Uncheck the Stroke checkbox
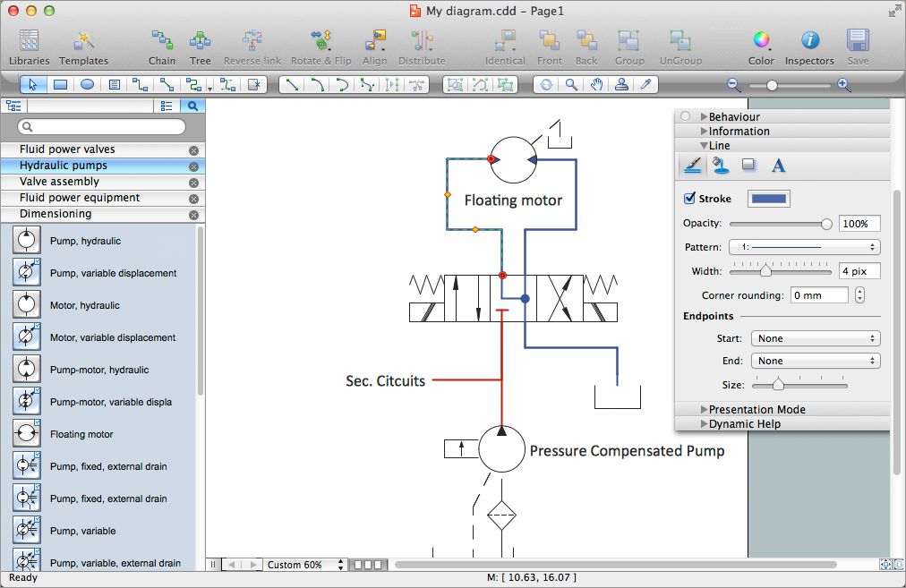The image size is (906, 588). coord(689,199)
